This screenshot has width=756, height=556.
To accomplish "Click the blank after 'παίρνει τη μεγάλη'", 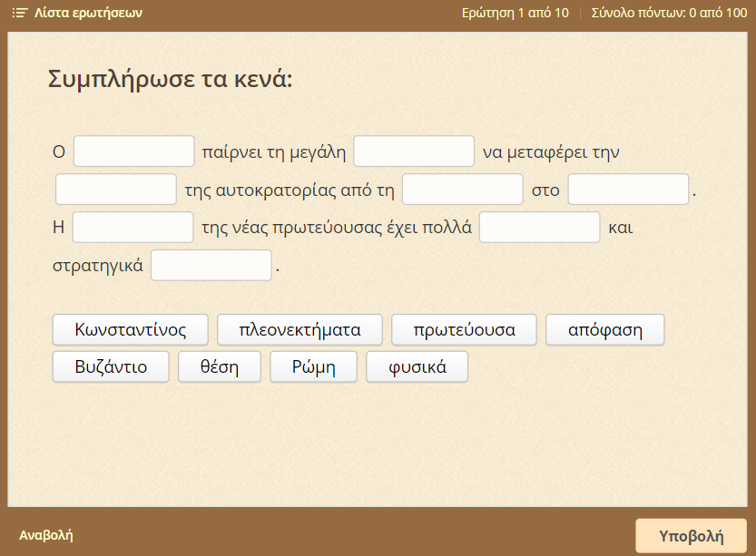I will [414, 151].
